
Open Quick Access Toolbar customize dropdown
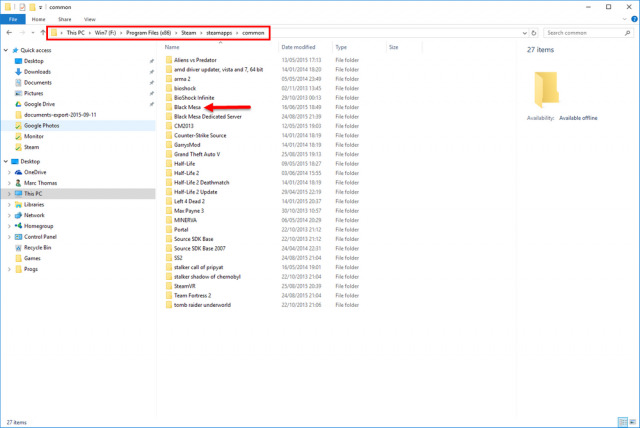[40, 7]
